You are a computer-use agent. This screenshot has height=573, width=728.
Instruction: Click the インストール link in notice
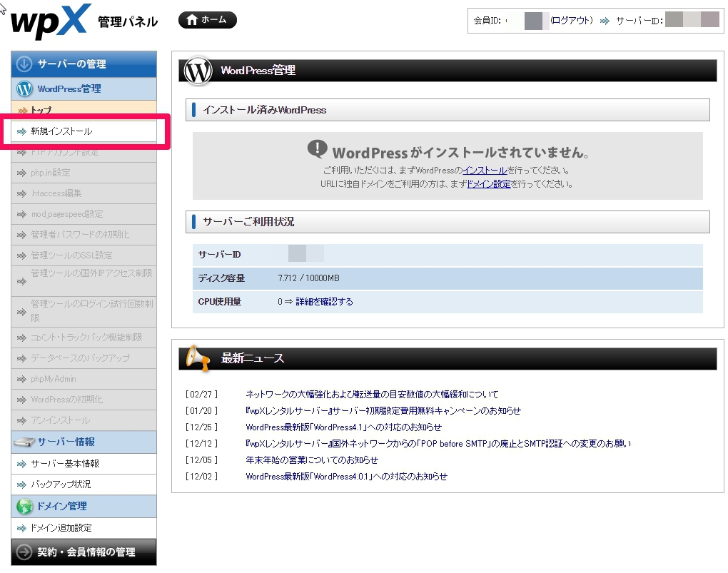[x=484, y=171]
